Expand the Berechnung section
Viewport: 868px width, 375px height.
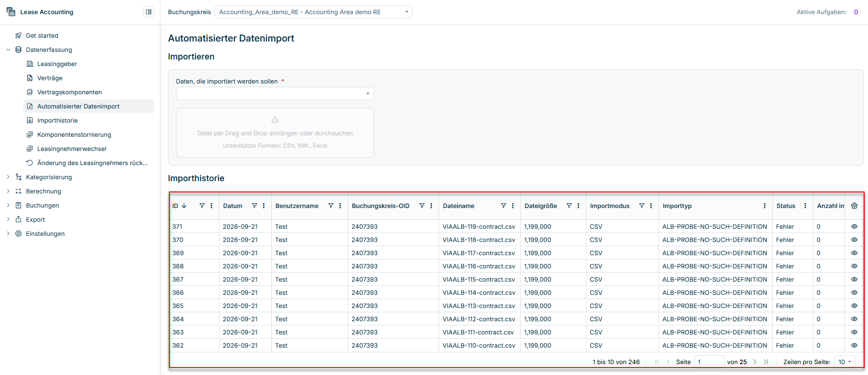coord(8,191)
